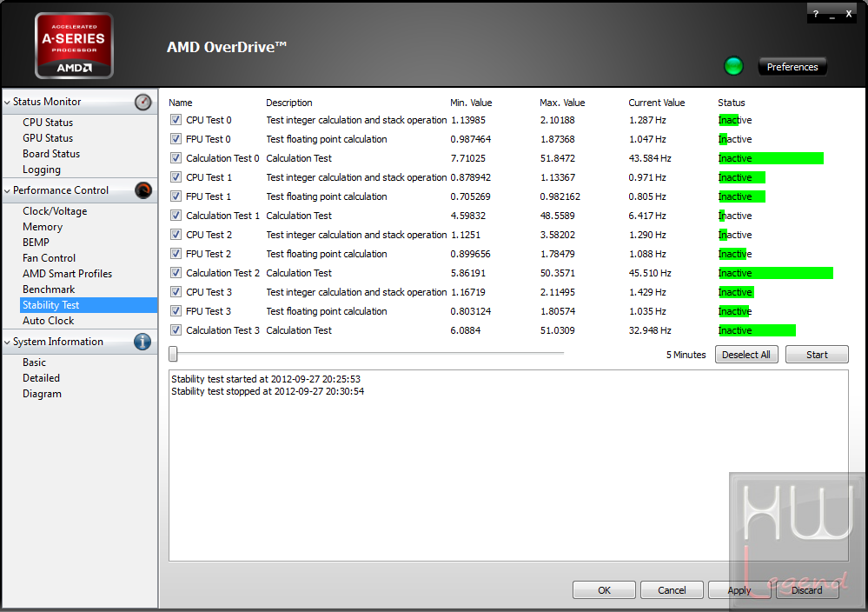868x612 pixels.
Task: Click the OK button
Action: 604,590
